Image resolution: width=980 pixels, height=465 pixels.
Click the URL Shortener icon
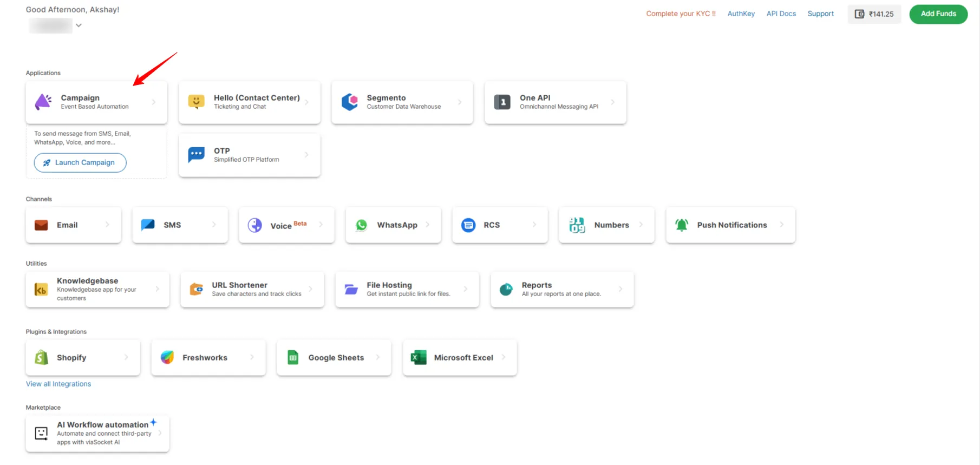click(196, 290)
